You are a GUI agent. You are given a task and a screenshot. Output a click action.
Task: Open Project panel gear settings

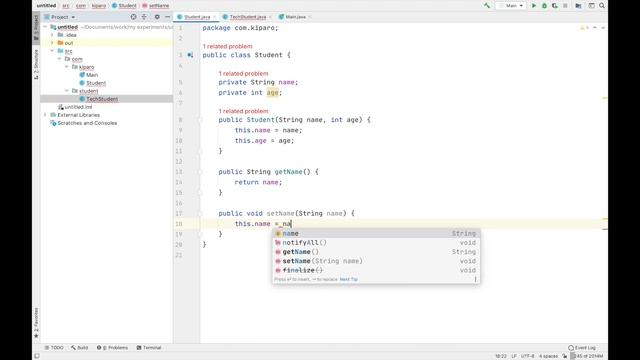tap(157, 17)
